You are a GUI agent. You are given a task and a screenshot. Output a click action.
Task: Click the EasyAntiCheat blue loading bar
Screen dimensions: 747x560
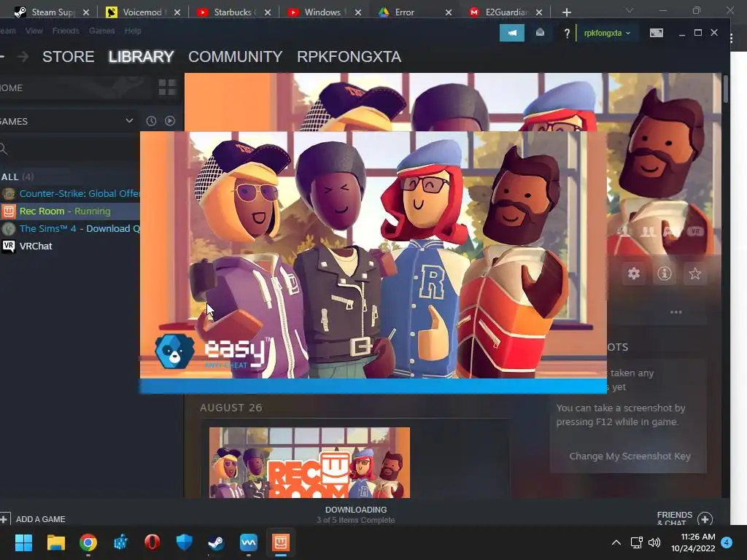tap(373, 386)
